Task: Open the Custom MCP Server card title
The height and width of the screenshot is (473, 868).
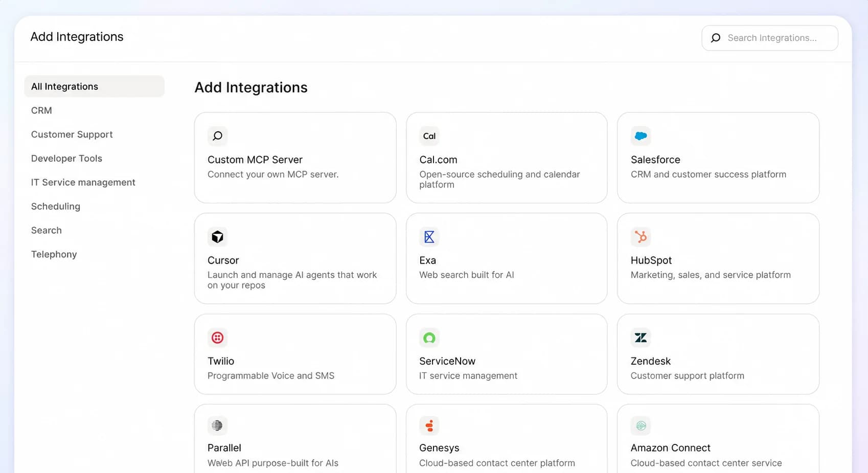Action: (x=255, y=160)
